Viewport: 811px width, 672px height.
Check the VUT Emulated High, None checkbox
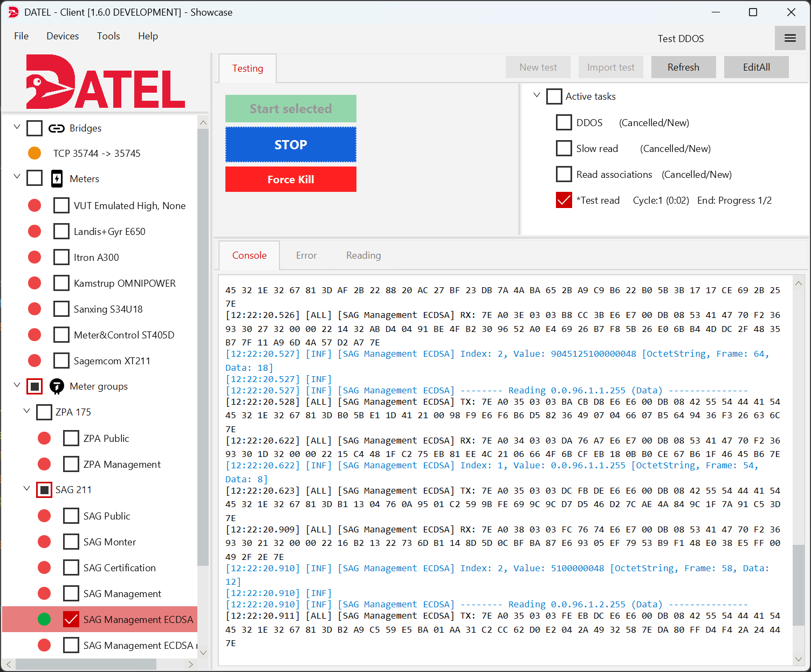coord(61,205)
